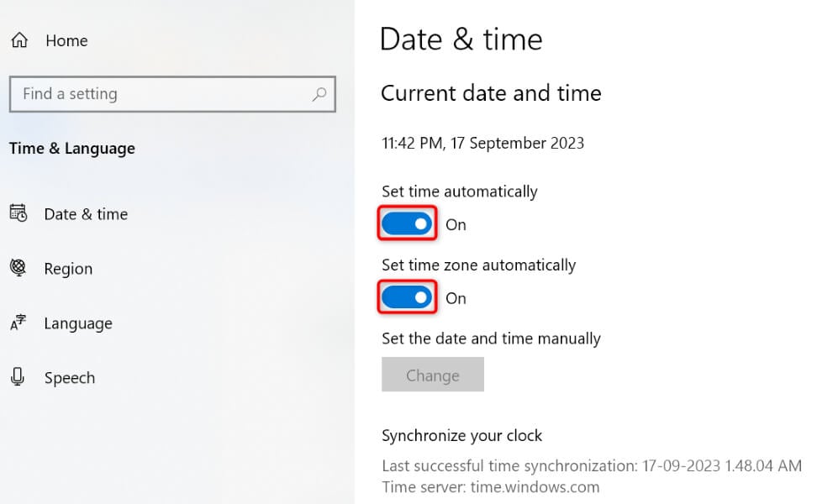817x504 pixels.
Task: Turn off Set time automatically
Action: coord(408,224)
